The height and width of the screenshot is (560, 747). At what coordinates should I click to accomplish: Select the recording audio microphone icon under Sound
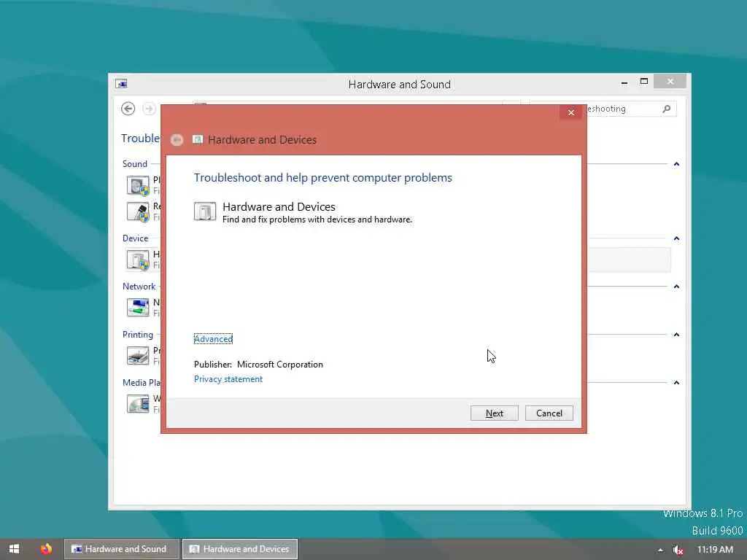pyautogui.click(x=138, y=212)
